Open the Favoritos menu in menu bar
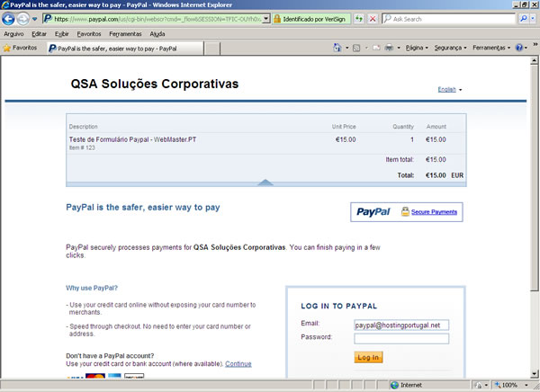540x392 pixels. point(89,34)
